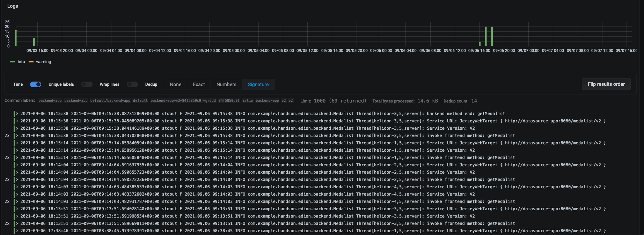644x235 pixels.
Task: Click the chevron on the 18:13:51 Service Version row
Action: [x=17, y=216]
